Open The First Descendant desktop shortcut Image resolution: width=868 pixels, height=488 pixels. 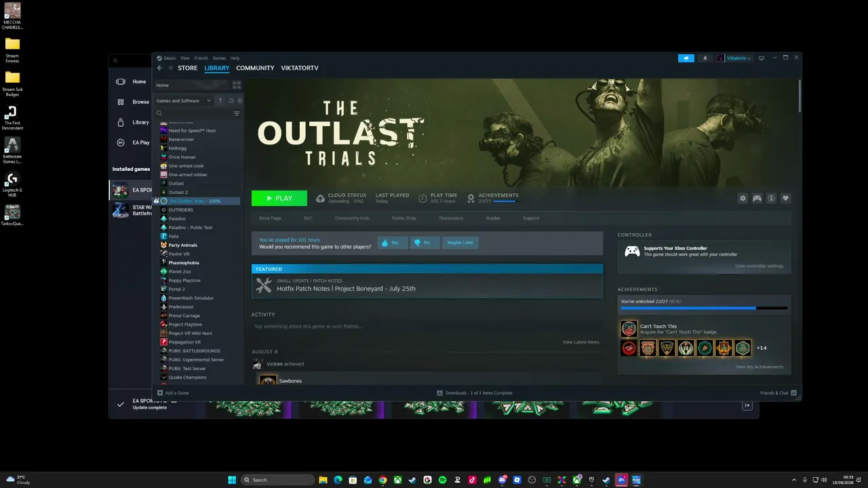coord(12,117)
